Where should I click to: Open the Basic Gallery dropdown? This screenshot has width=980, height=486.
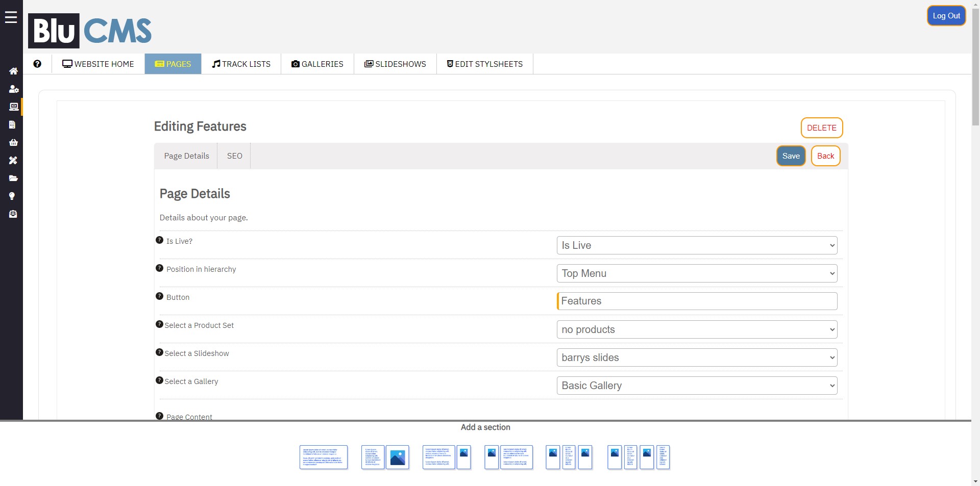(697, 386)
